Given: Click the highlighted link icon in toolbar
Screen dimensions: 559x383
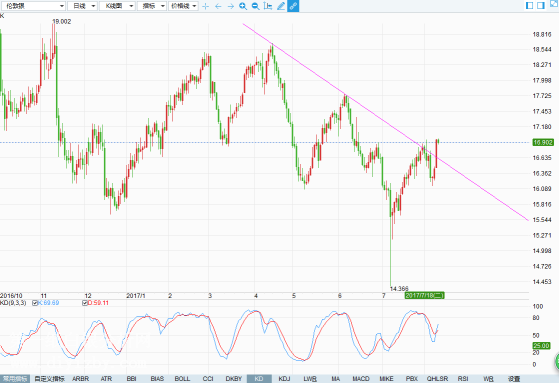Looking at the screenshot, I should tap(293, 6).
